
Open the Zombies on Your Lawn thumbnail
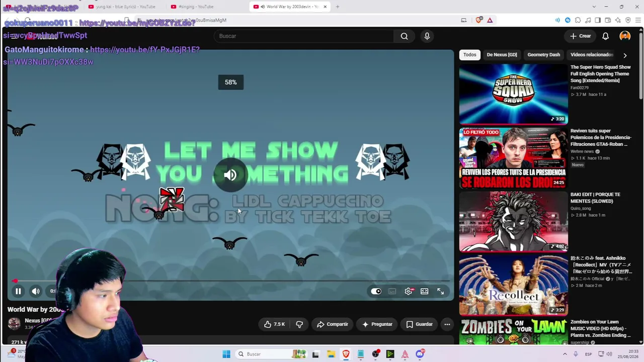(x=513, y=332)
